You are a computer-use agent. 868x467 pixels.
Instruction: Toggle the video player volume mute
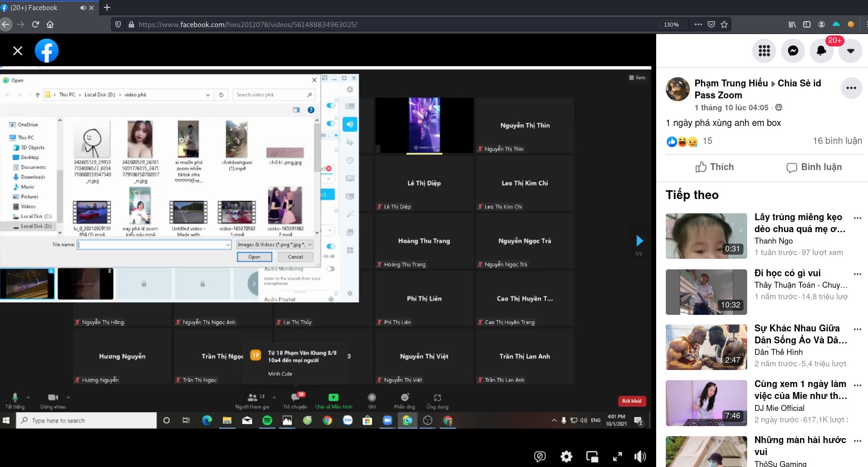(x=640, y=456)
